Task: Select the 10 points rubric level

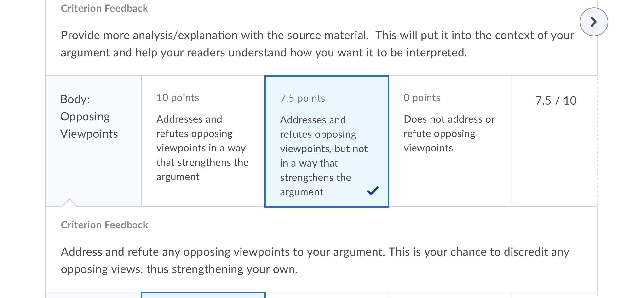Action: coord(203,141)
